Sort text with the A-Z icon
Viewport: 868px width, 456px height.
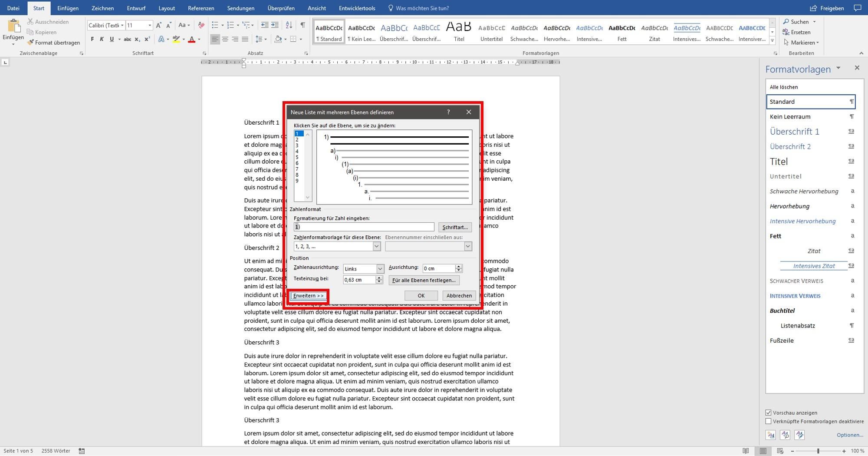[x=289, y=25]
